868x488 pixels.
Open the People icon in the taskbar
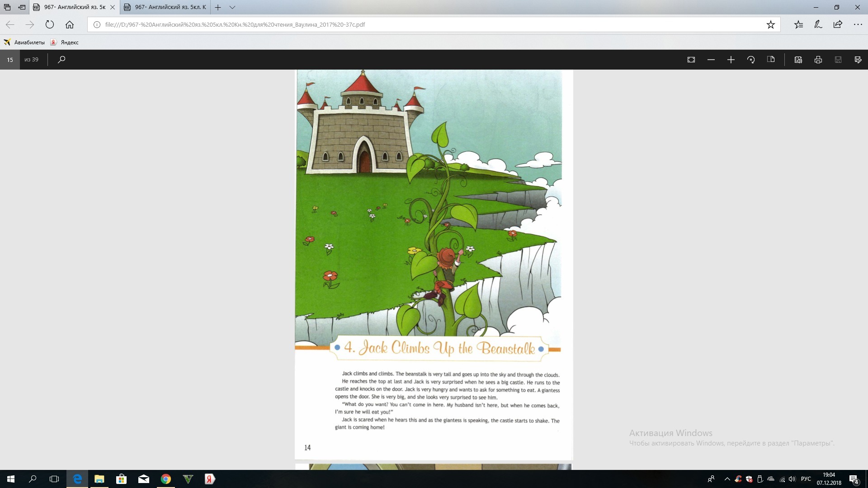pos(711,479)
